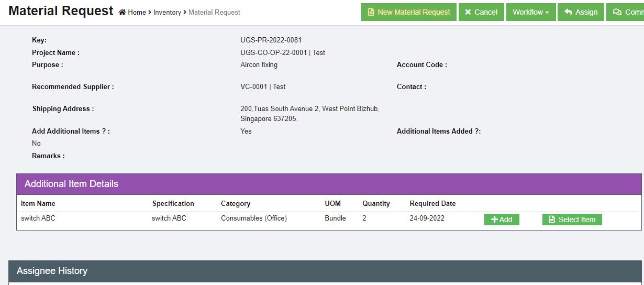Click the plus icon on the Add button
The width and height of the screenshot is (644, 285).
point(494,220)
